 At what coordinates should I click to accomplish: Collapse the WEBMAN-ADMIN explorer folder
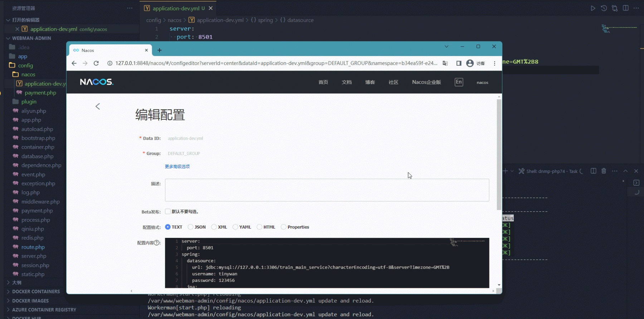31,38
